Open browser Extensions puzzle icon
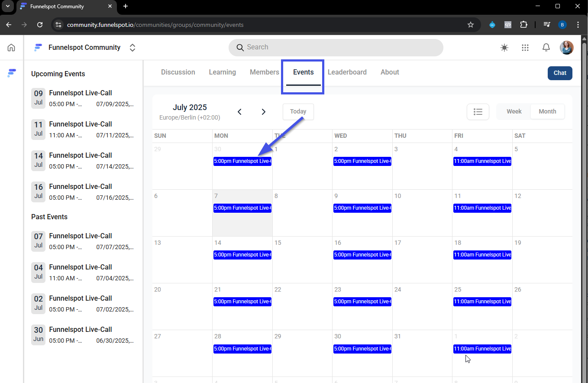Screen dimensions: 588x383 (x=524, y=25)
